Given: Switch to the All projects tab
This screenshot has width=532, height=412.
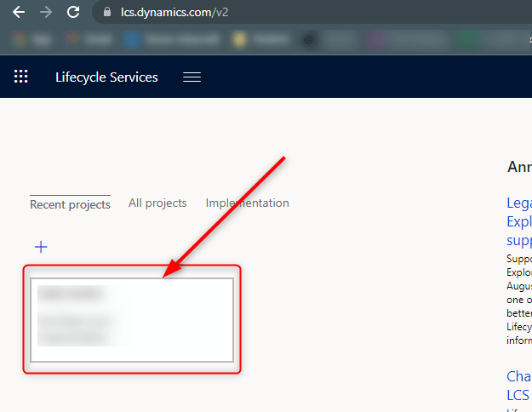Looking at the screenshot, I should [x=157, y=203].
